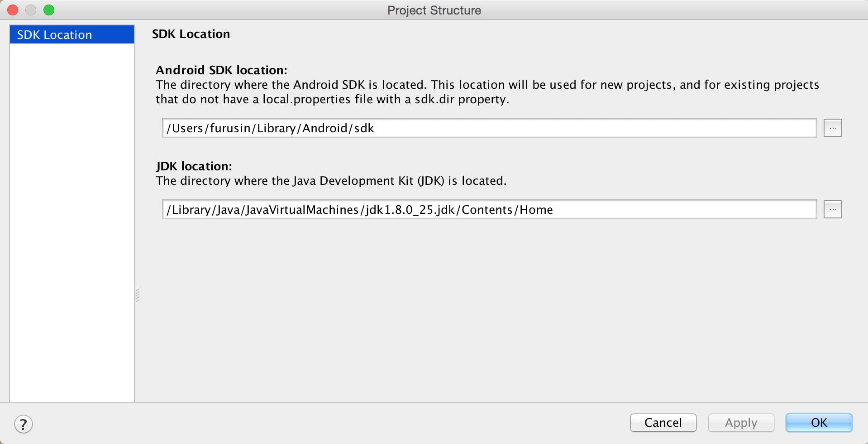This screenshot has width=868, height=444.
Task: Focus the JDK path text field
Action: pos(489,210)
